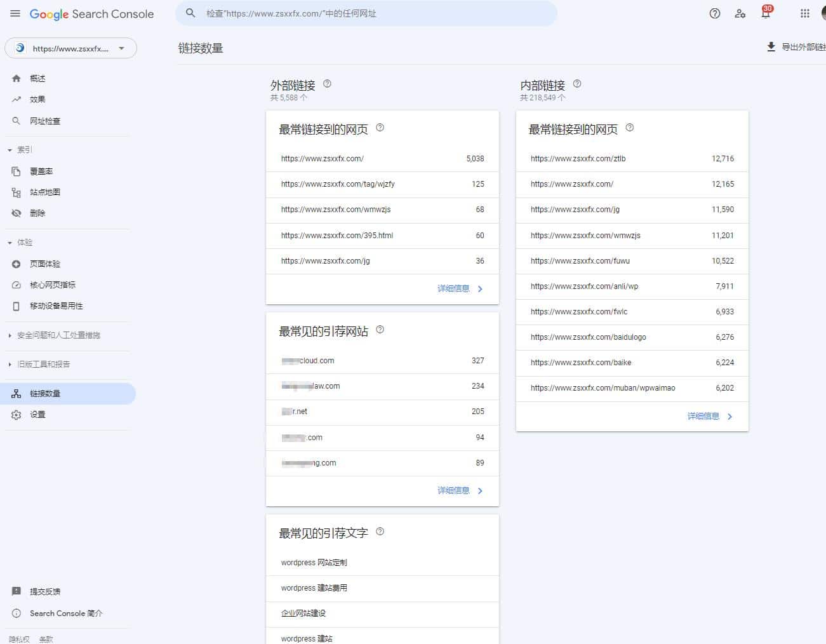Open users and permissions icon
Viewport: 826px width, 644px height.
[740, 13]
